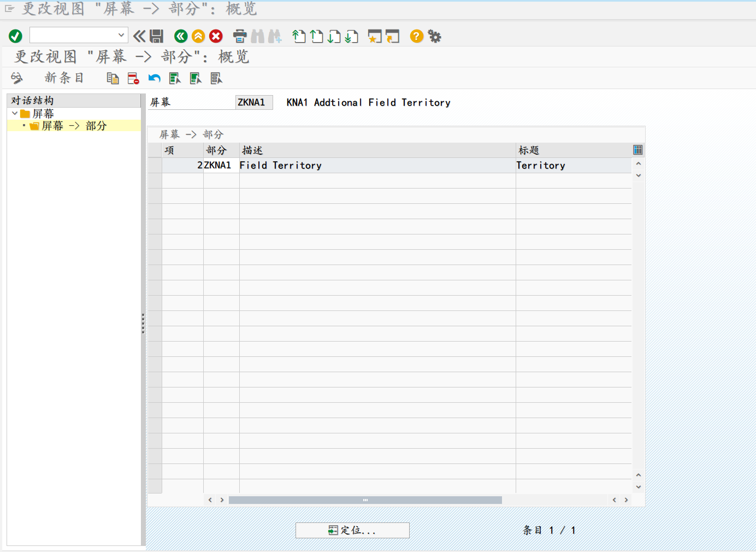Click the 定位... button
This screenshot has width=756, height=552.
pos(352,530)
